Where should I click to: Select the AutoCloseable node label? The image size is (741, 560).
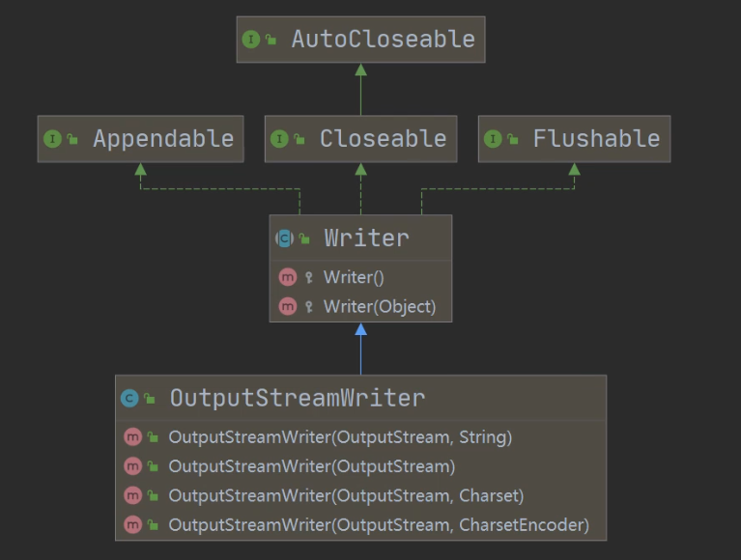coord(383,40)
